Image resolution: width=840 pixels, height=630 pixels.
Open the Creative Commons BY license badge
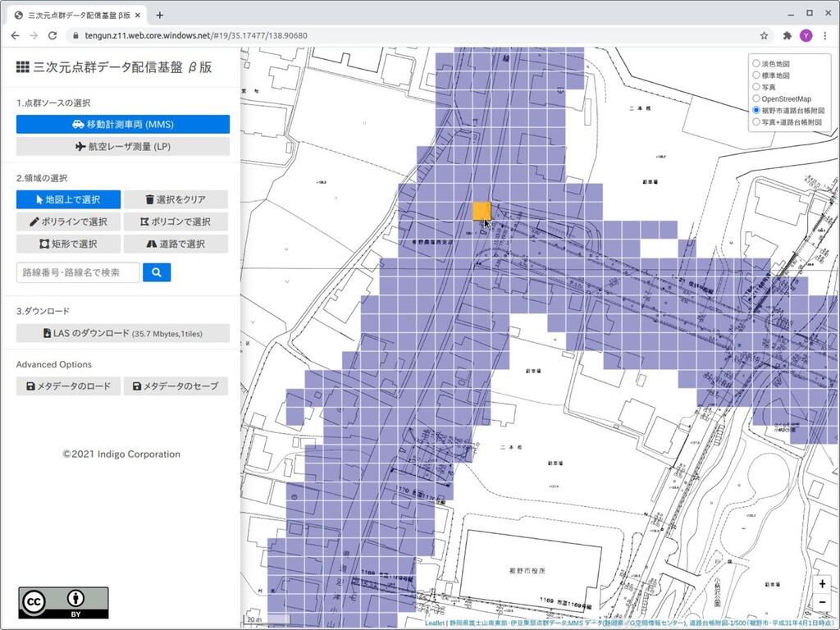63,603
